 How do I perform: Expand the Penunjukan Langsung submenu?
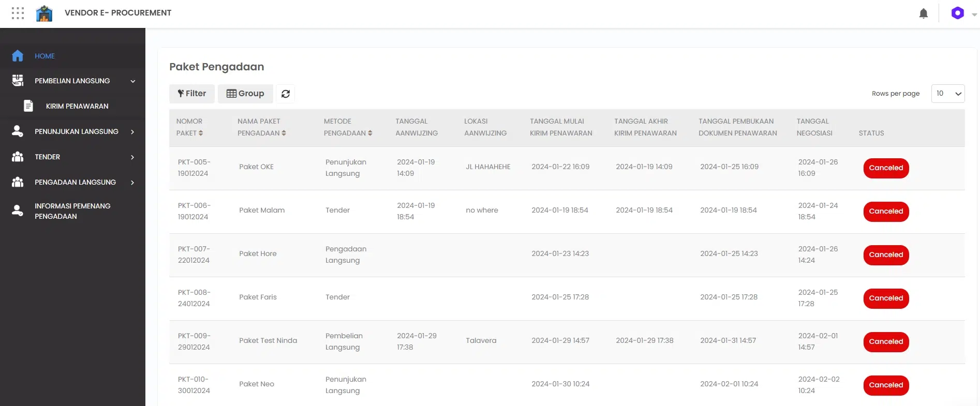coord(133,132)
